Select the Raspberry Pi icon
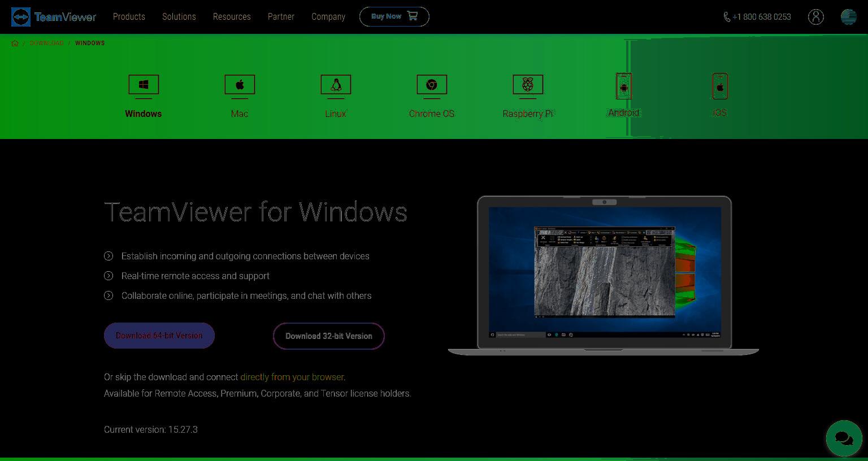 pos(528,86)
